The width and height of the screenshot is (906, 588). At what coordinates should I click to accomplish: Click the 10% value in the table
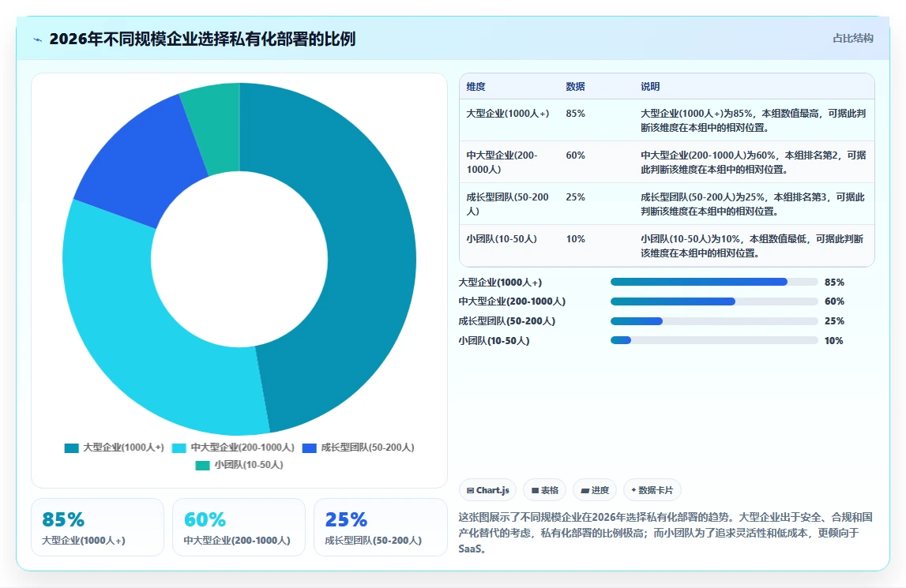point(576,239)
